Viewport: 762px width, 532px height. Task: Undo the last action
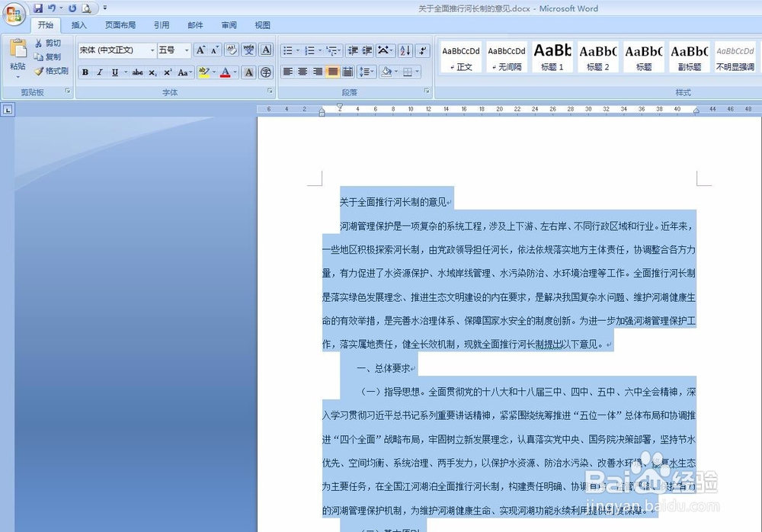pyautogui.click(x=52, y=8)
